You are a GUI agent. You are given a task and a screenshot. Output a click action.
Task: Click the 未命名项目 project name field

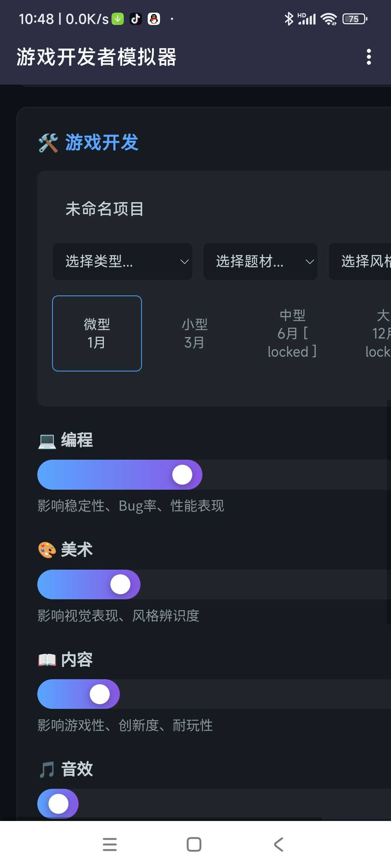tap(105, 209)
